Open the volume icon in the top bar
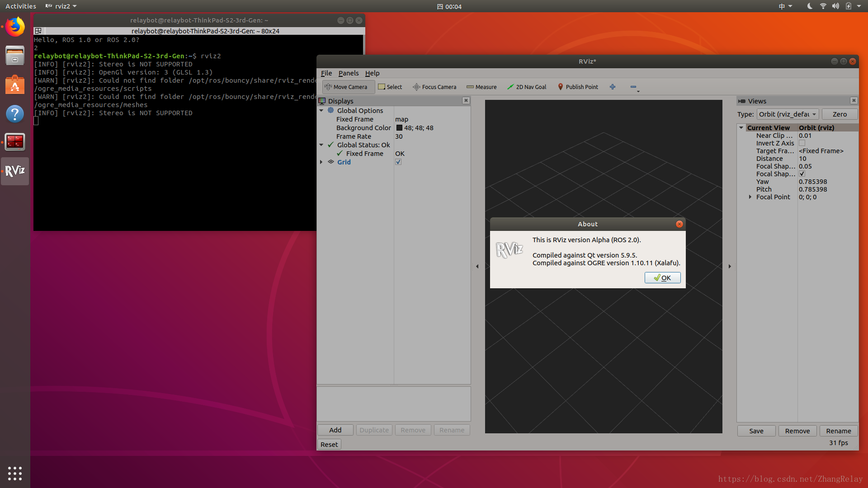 tap(835, 6)
